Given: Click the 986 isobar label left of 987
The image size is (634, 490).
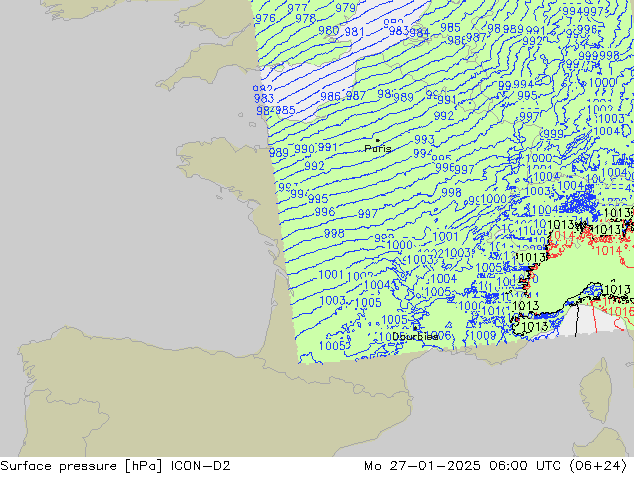Looking at the screenshot, I should click(330, 96).
